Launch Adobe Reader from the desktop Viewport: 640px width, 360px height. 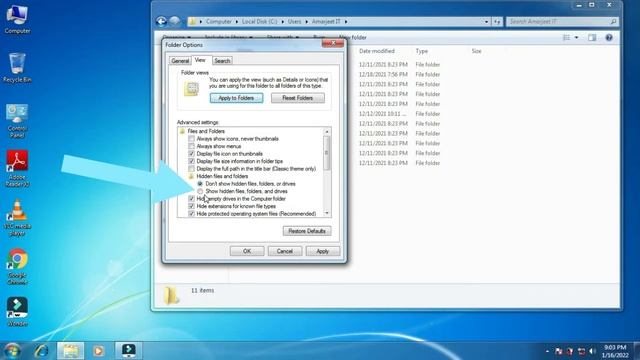(x=17, y=169)
